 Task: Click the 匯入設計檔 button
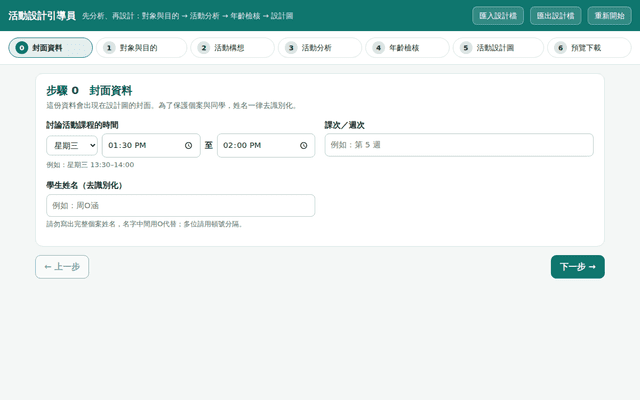click(x=498, y=16)
